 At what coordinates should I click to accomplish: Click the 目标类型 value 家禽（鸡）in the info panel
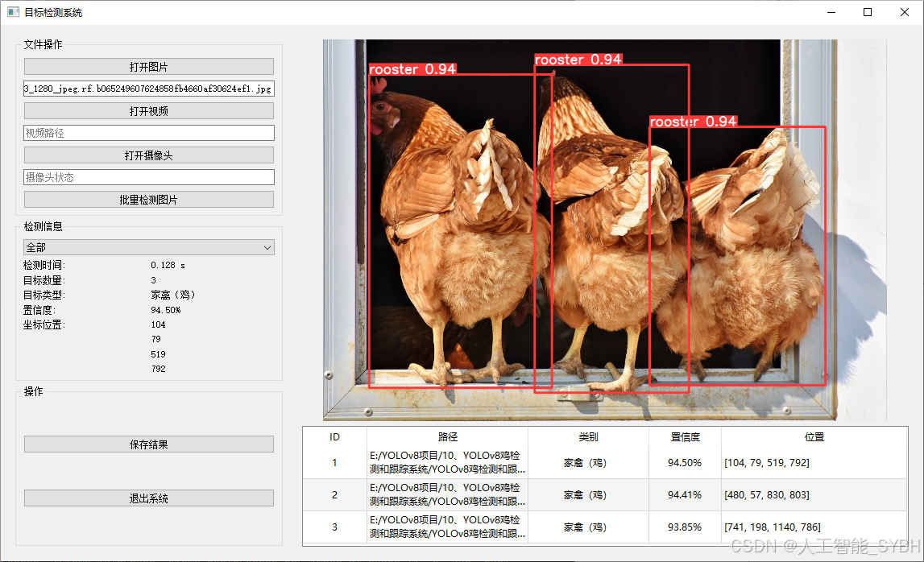coord(172,295)
